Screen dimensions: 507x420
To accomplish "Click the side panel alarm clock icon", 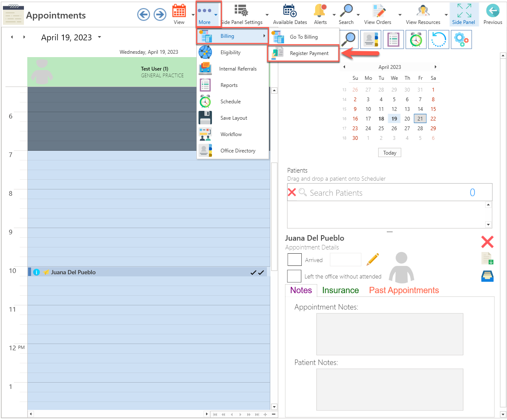I will coord(416,39).
